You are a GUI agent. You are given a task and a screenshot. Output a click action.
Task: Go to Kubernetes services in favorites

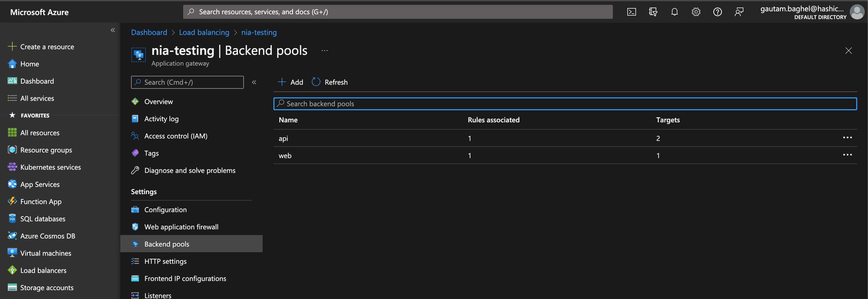point(50,167)
